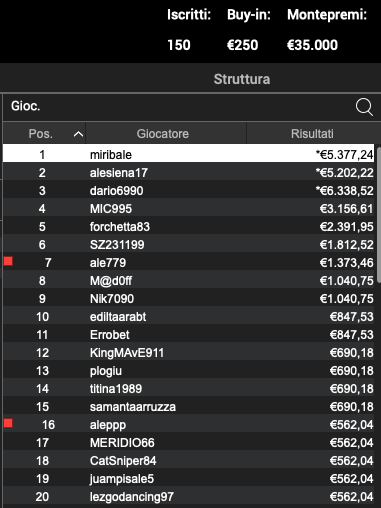Sort by the Risultati column header
The image size is (381, 508).
coord(312,134)
